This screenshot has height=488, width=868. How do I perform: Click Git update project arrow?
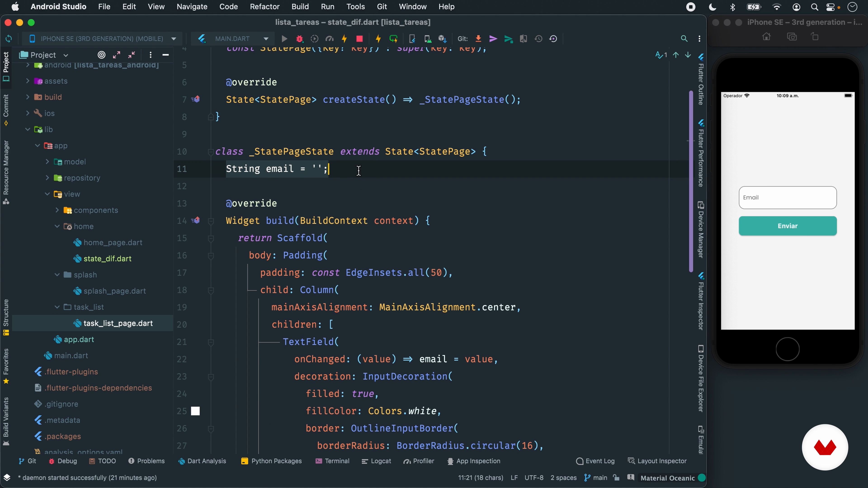(478, 39)
